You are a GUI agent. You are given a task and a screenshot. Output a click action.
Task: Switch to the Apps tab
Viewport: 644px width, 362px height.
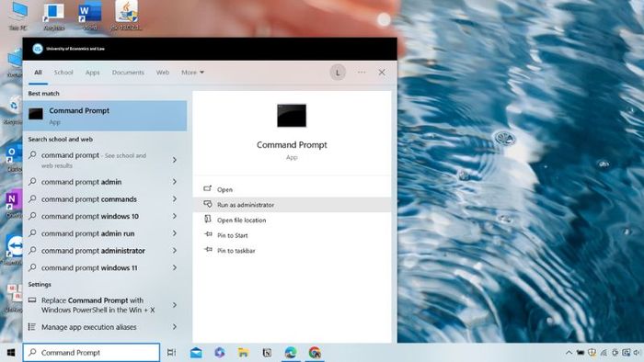pyautogui.click(x=92, y=73)
